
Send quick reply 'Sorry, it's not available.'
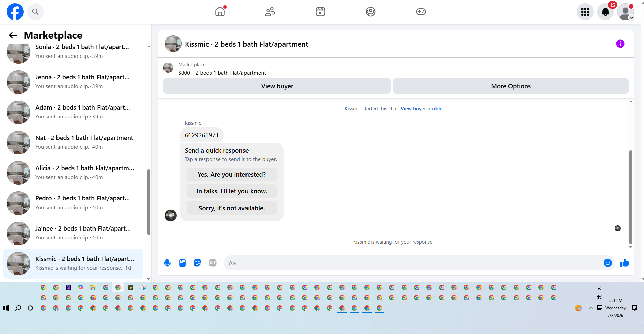point(232,208)
